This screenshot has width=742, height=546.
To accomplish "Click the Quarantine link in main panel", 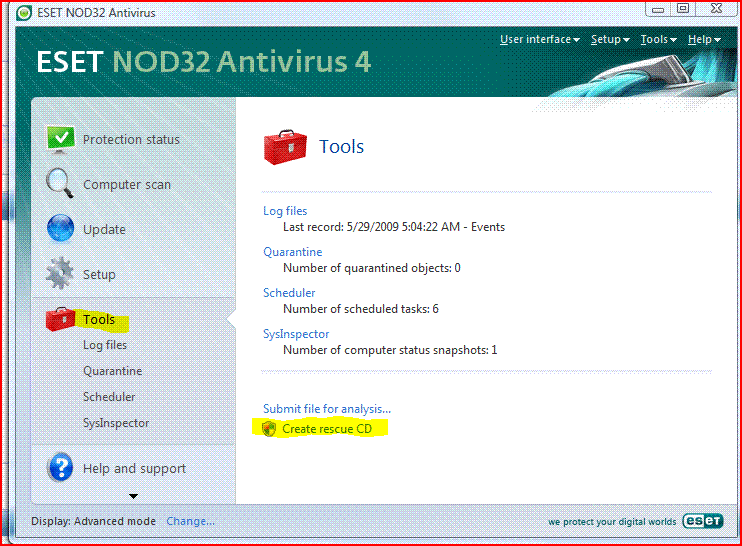I will click(292, 252).
